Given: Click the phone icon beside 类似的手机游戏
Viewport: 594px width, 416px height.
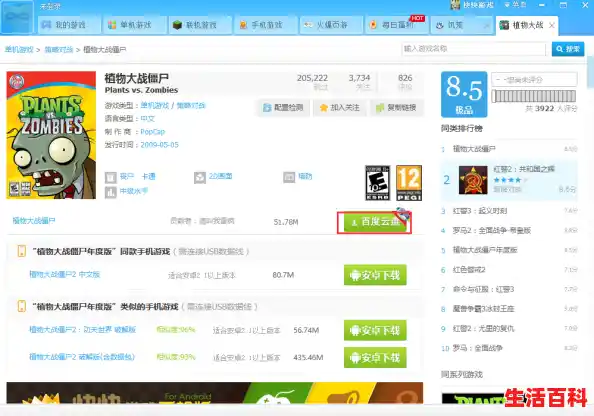Looking at the screenshot, I should point(22,306).
